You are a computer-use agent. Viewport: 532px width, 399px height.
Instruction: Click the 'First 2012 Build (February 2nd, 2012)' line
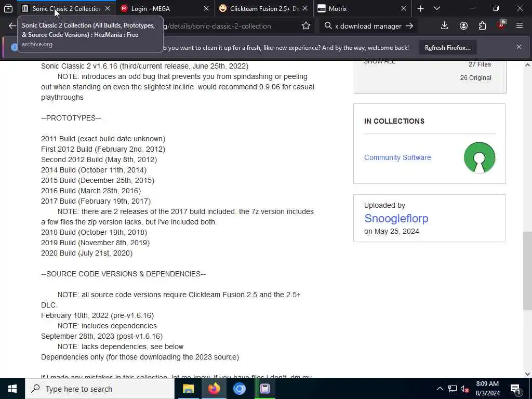(103, 149)
